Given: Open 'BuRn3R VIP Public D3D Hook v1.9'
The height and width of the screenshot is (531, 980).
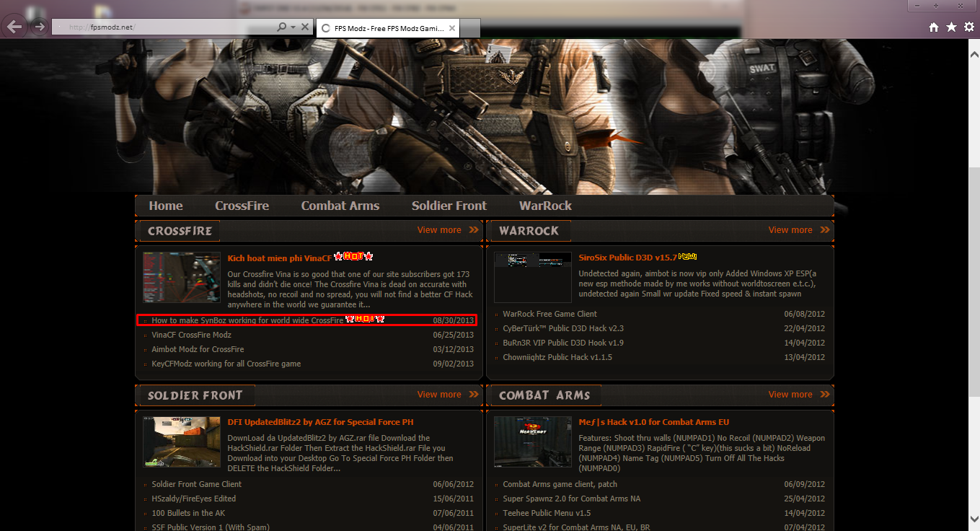Looking at the screenshot, I should [x=563, y=343].
